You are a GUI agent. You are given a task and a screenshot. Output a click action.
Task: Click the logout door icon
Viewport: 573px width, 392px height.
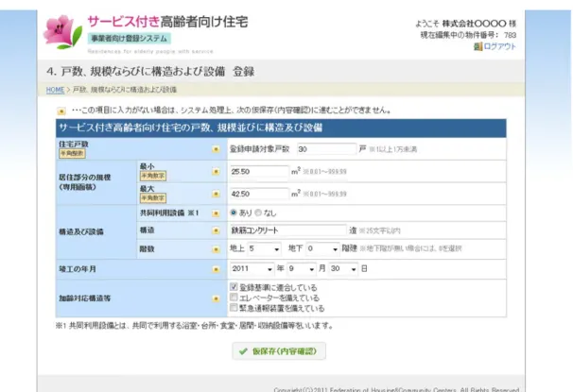[x=477, y=46]
